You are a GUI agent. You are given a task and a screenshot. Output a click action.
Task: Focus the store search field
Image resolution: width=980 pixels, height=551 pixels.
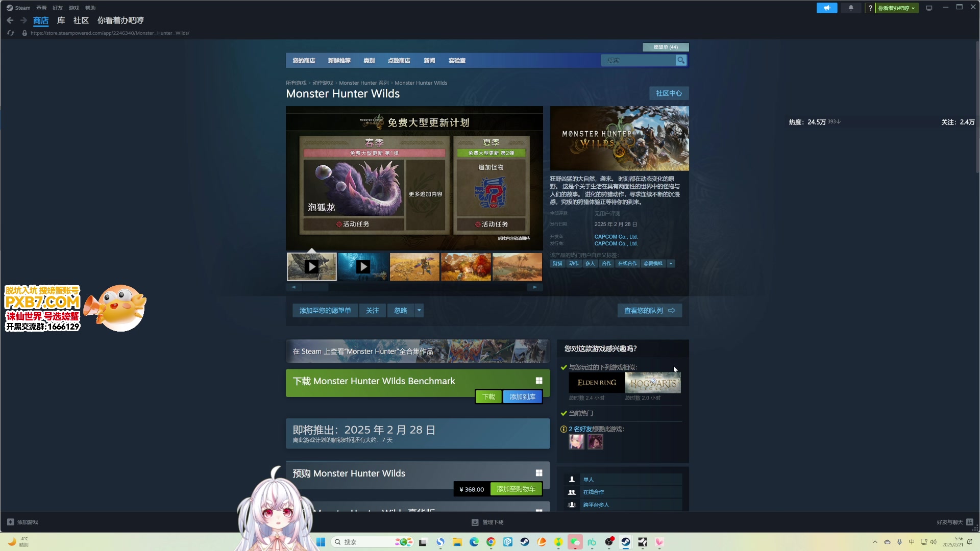(638, 60)
